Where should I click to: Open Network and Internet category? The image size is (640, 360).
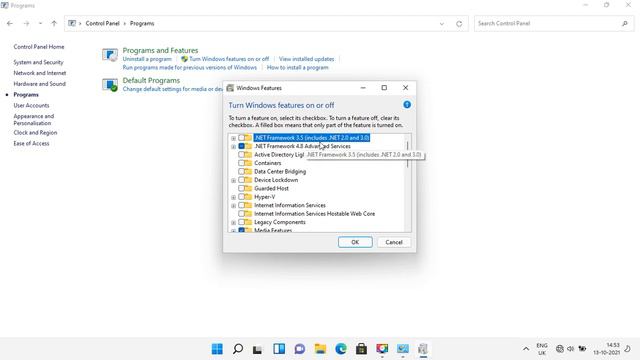[x=40, y=73]
